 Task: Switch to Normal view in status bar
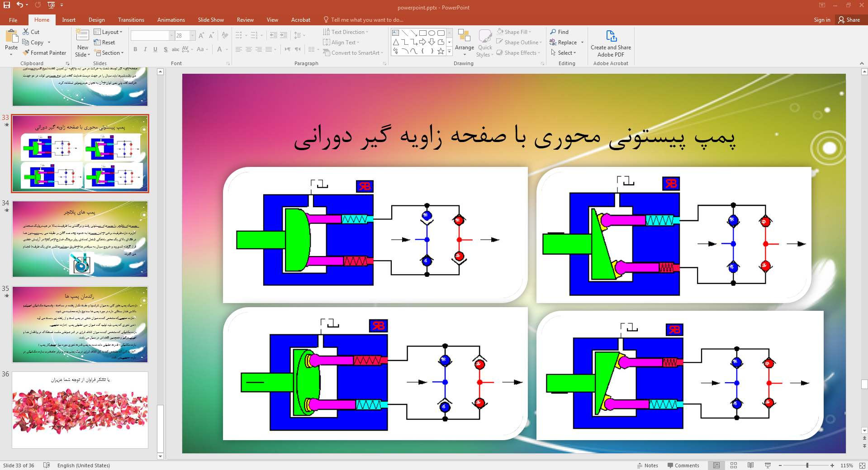click(x=716, y=465)
